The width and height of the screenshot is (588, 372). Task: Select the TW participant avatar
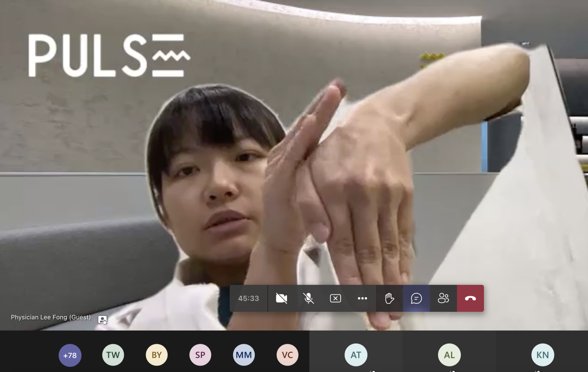[x=113, y=355]
